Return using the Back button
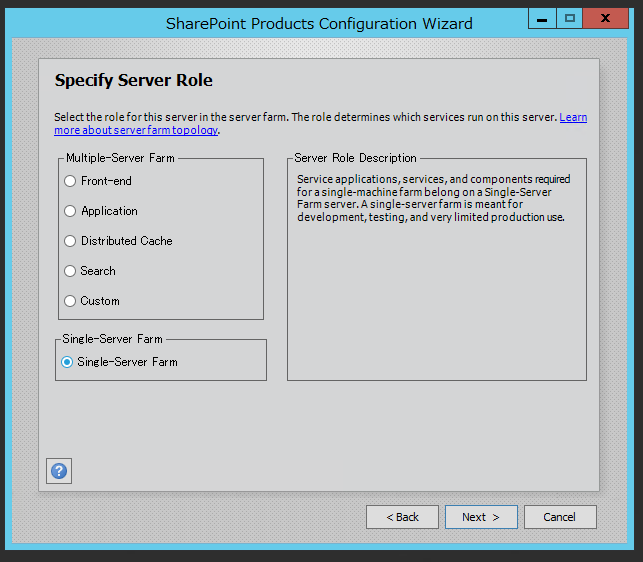 [x=402, y=517]
